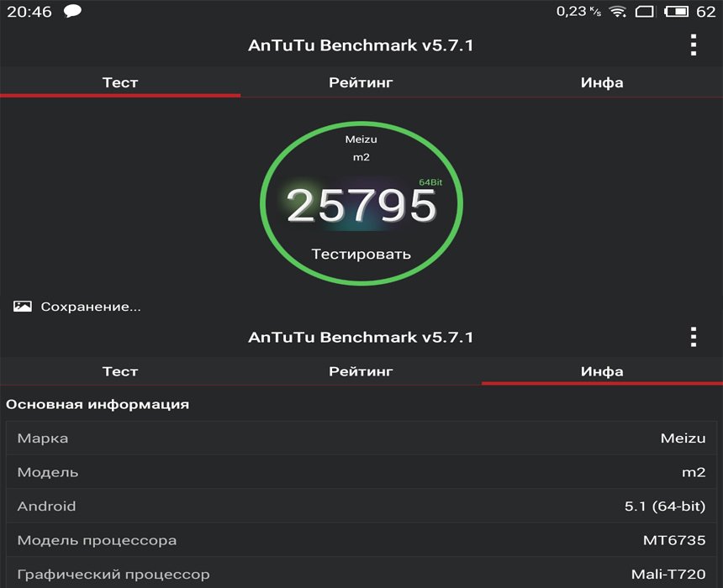Select the Модель row label
This screenshot has height=588, width=723.
coord(47,472)
